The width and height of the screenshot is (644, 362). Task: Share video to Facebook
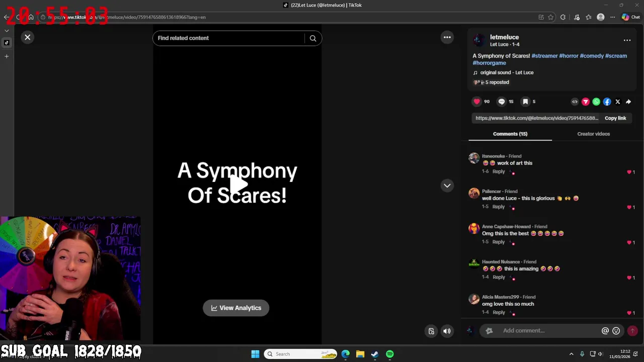click(x=607, y=102)
